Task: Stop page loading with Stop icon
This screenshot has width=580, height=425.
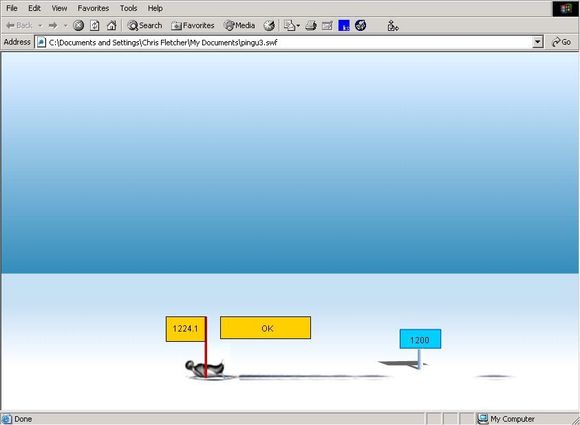Action: pyautogui.click(x=78, y=25)
